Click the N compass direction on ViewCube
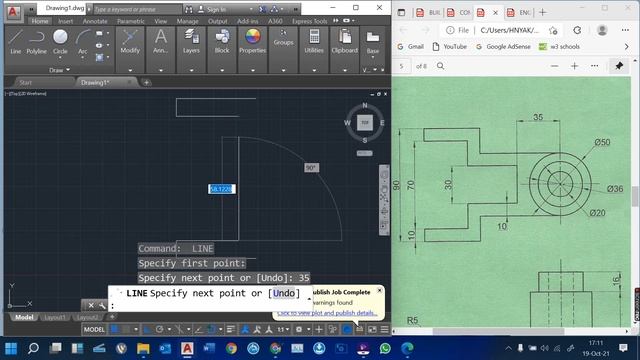 pos(364,105)
